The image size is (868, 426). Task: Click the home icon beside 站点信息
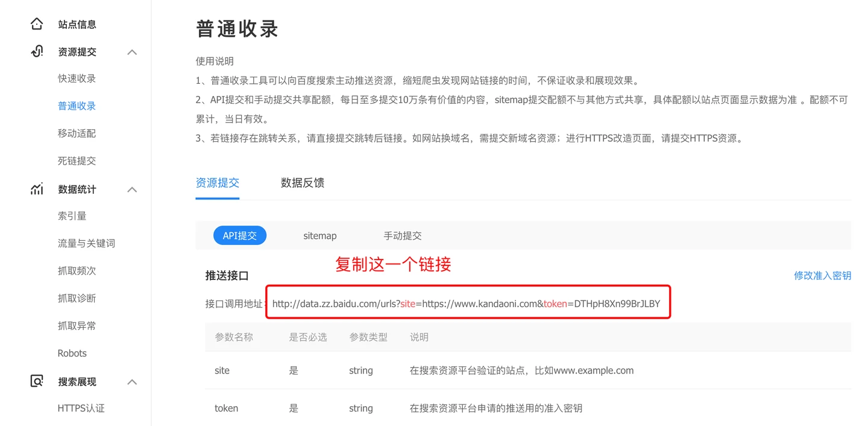(x=37, y=24)
